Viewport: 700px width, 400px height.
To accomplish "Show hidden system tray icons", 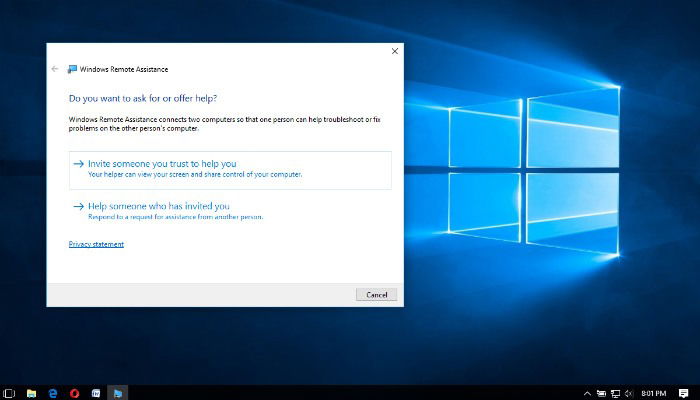I will pyautogui.click(x=588, y=393).
